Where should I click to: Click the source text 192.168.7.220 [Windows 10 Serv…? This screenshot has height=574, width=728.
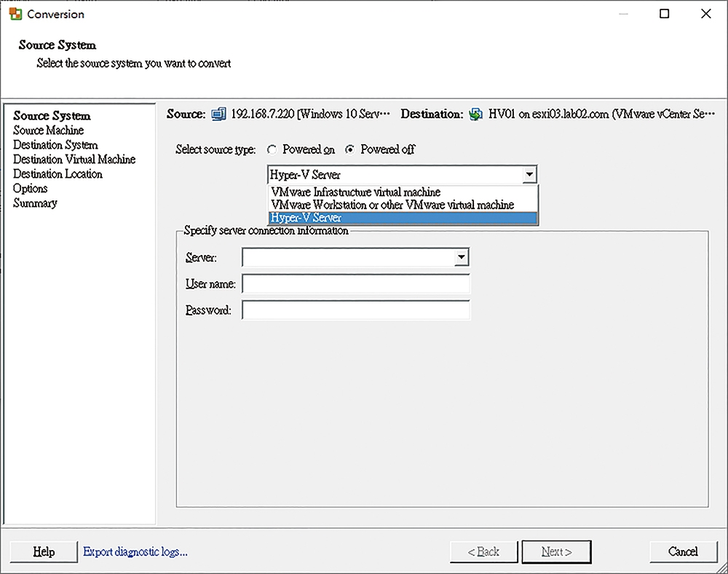click(x=310, y=114)
